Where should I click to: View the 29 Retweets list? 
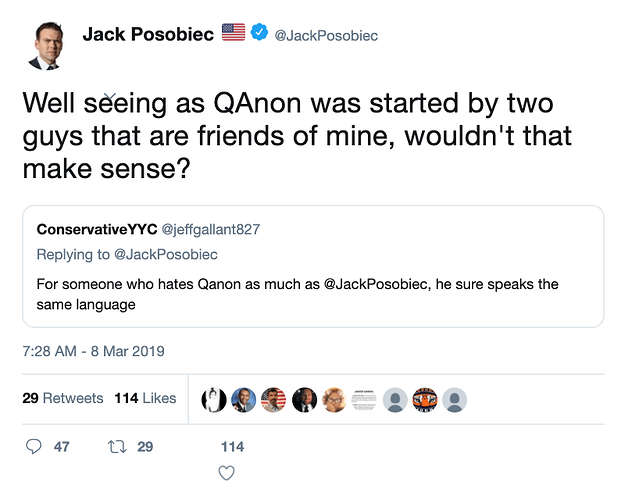[63, 398]
